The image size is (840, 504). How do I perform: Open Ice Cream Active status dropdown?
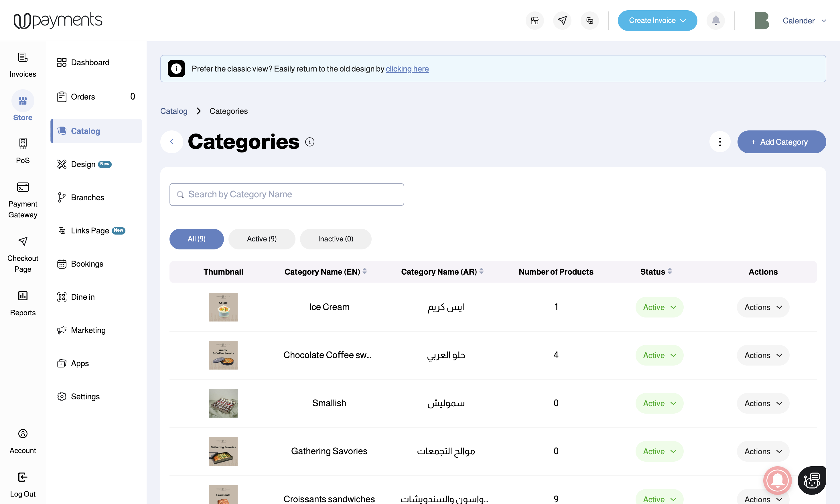coord(659,307)
